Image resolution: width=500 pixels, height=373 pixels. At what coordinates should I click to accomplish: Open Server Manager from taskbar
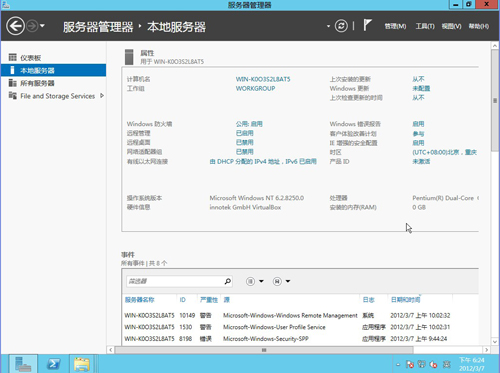click(23, 364)
